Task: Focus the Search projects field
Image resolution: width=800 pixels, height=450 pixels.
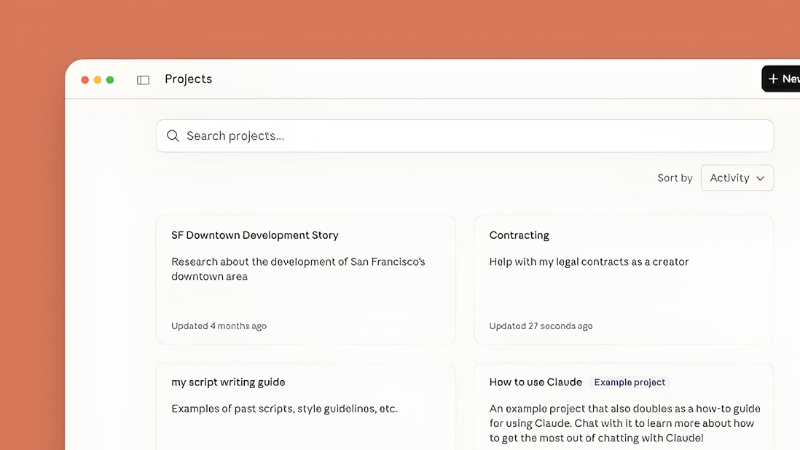Action: click(x=464, y=136)
